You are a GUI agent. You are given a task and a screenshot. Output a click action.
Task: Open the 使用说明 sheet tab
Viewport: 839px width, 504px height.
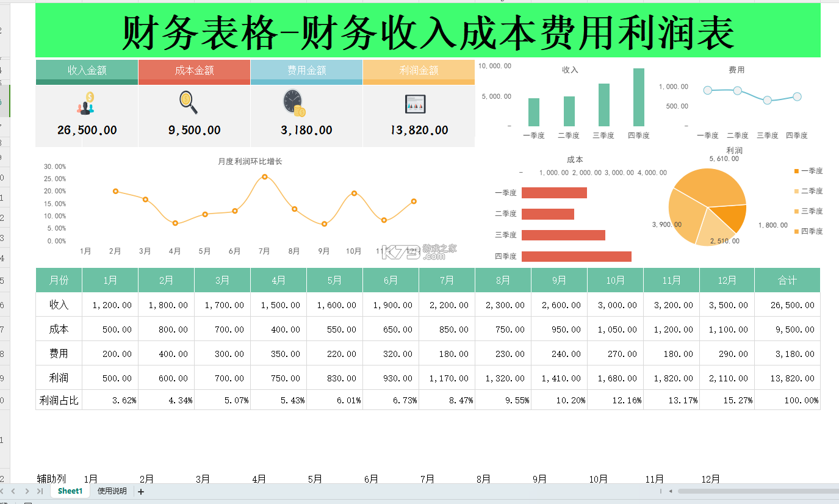pyautogui.click(x=112, y=491)
